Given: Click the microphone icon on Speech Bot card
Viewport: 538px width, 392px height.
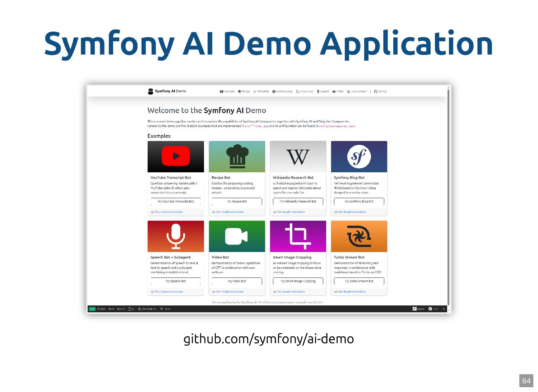Looking at the screenshot, I should tap(176, 236).
